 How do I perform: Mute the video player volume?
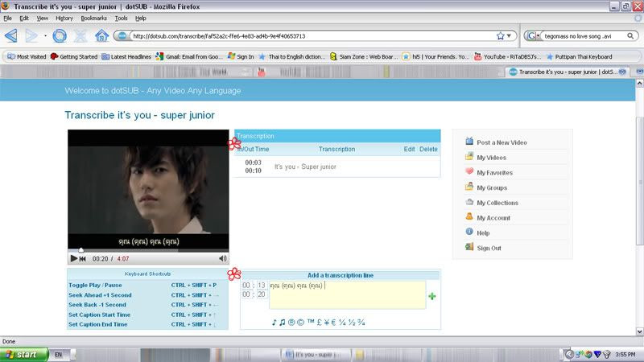[x=223, y=258]
